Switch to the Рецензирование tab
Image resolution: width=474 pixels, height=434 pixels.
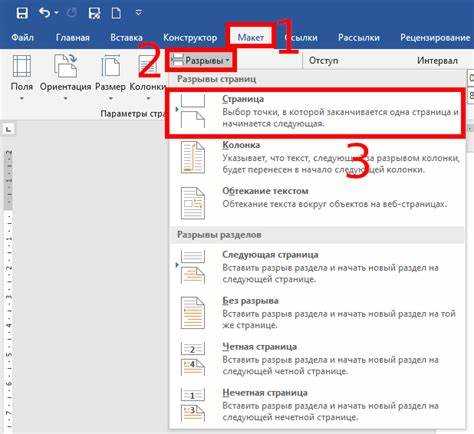click(435, 37)
